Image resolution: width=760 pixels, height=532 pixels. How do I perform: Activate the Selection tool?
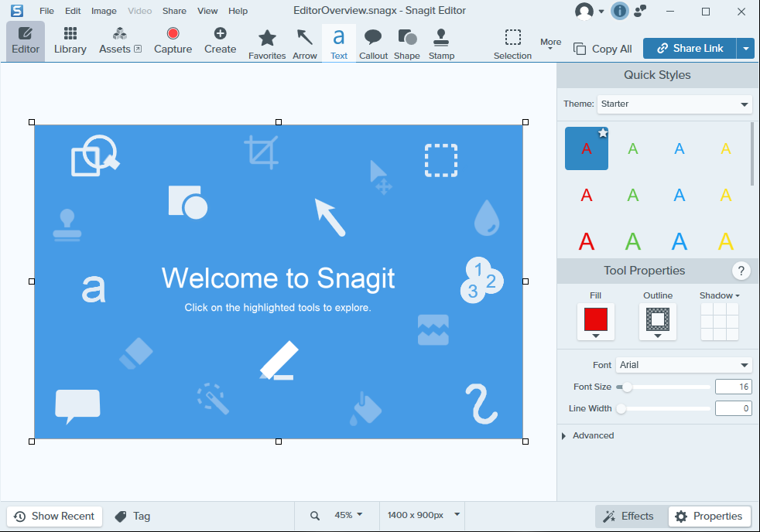coord(512,43)
